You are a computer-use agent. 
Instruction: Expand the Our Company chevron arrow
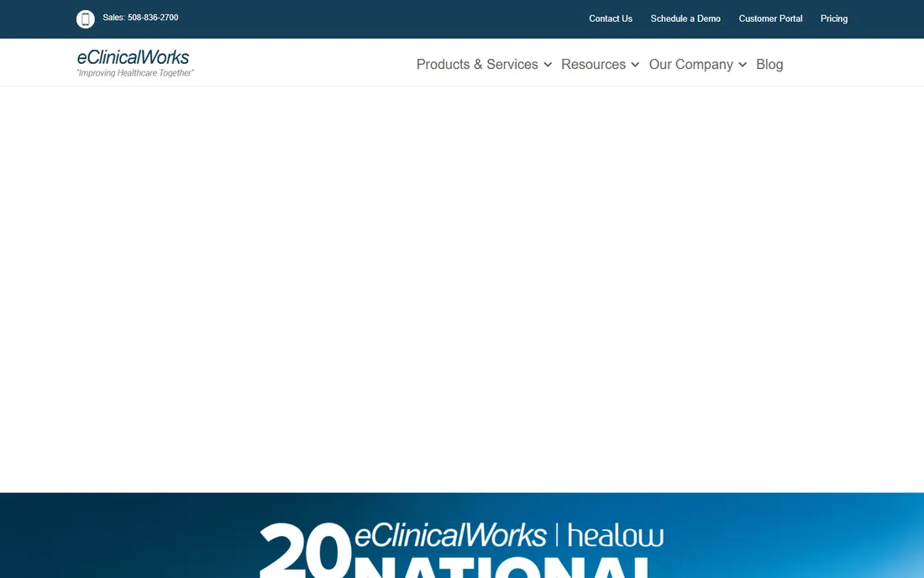[743, 65]
